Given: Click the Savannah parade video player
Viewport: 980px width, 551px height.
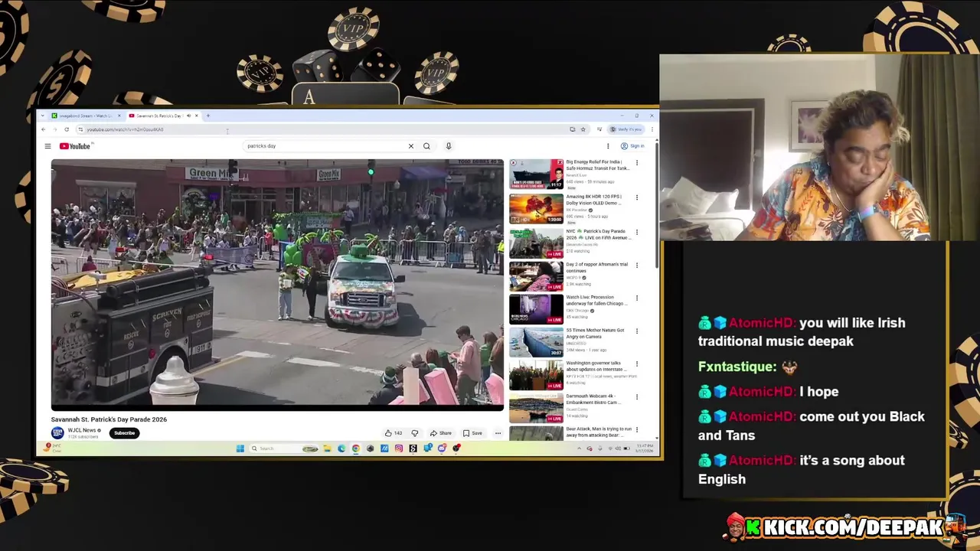Looking at the screenshot, I should (x=277, y=284).
